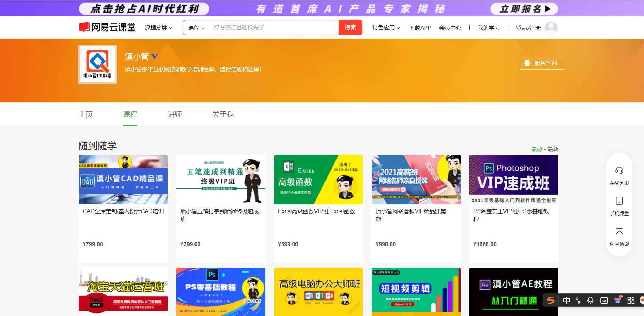This screenshot has height=316, width=644.
Task: Open the 讲师 tab
Action: (x=175, y=114)
